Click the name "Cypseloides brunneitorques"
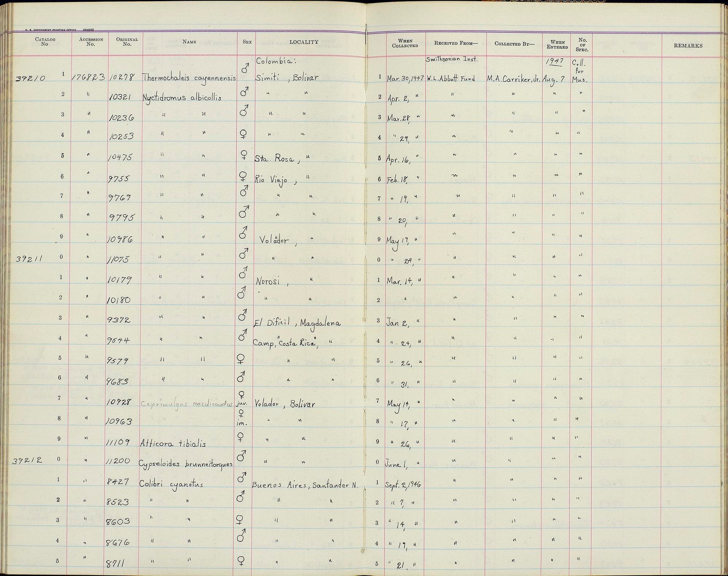The width and height of the screenshot is (728, 576). pos(186,465)
